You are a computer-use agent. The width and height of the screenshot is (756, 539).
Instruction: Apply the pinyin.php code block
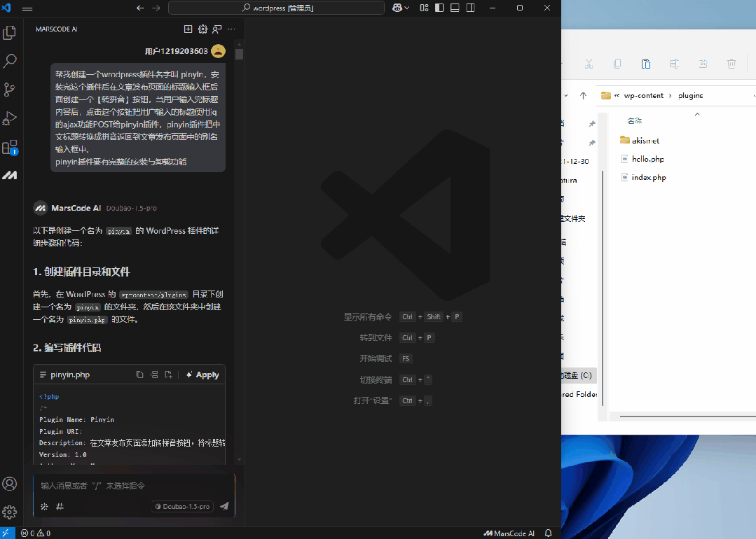202,374
